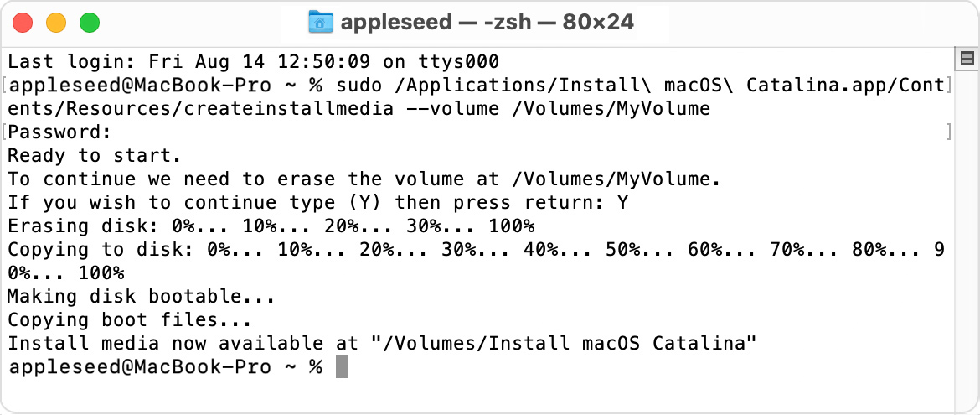The image size is (980, 415).
Task: Click the typed "Y" confirmation answer
Action: (x=622, y=203)
